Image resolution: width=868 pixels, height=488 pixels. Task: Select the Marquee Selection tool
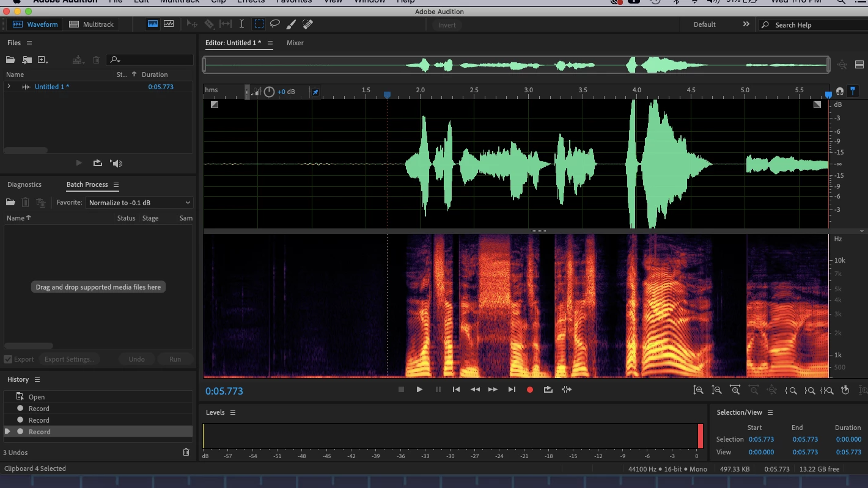[259, 24]
